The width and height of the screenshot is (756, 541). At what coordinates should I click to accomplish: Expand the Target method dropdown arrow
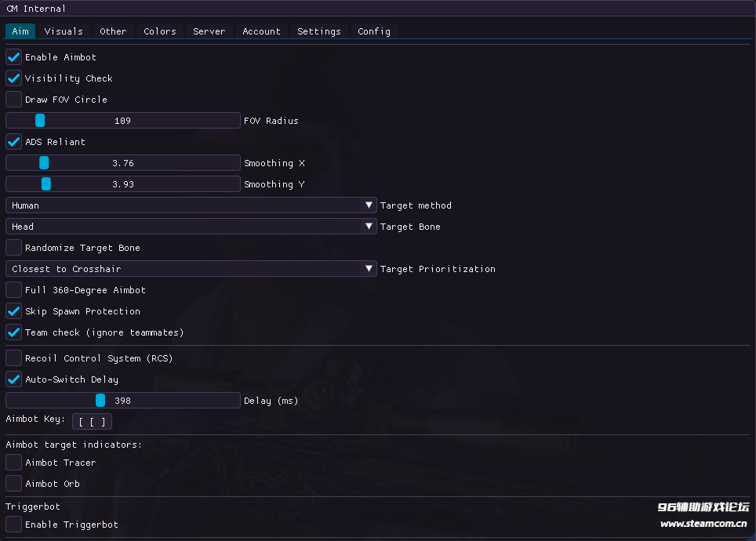[369, 205]
